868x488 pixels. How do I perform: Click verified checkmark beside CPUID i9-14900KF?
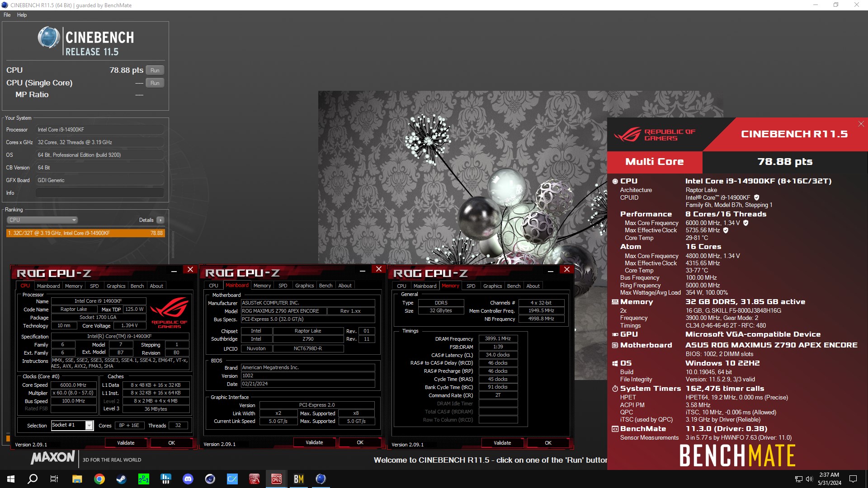pyautogui.click(x=757, y=197)
